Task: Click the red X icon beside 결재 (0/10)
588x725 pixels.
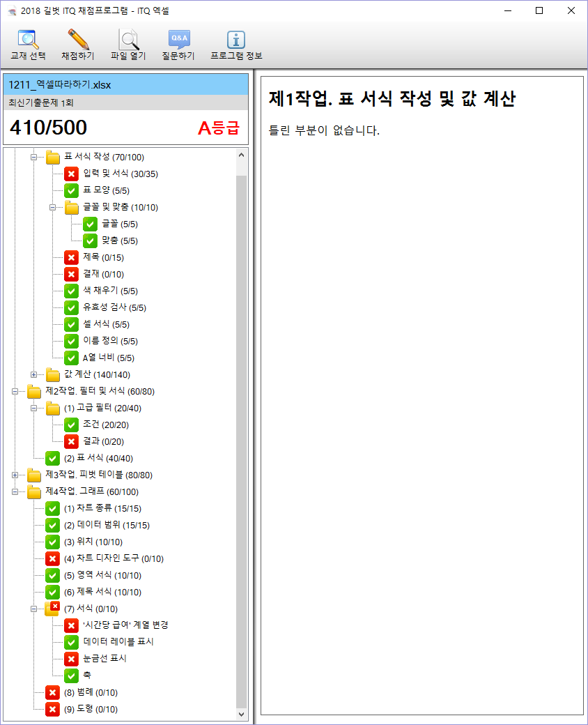Action: [71, 274]
